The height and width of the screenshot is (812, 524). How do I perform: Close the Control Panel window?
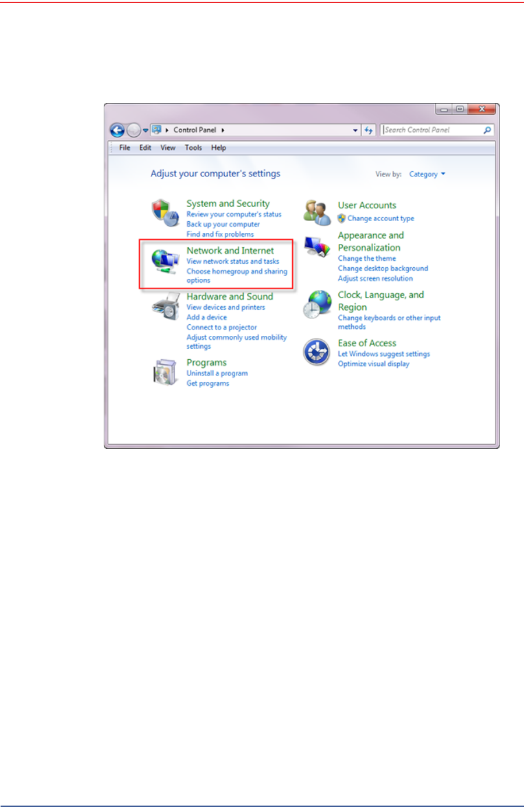pyautogui.click(x=481, y=109)
